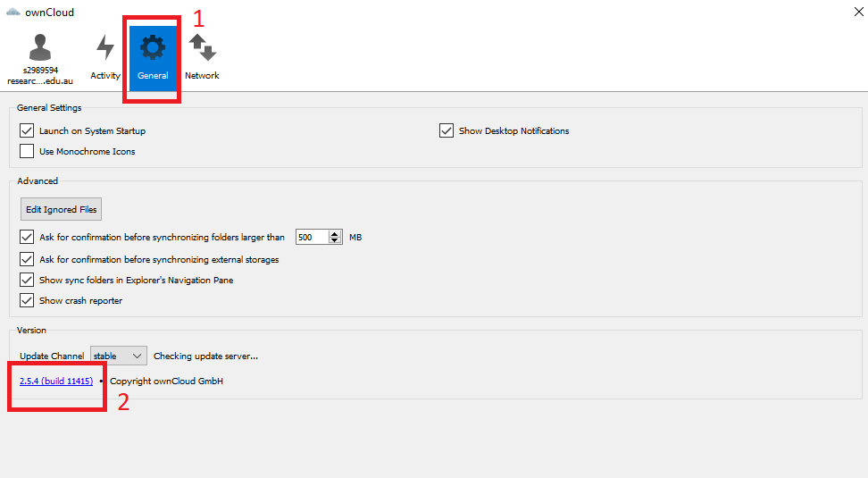
Task: Click the 'General Settings' group heading
Action: [49, 107]
